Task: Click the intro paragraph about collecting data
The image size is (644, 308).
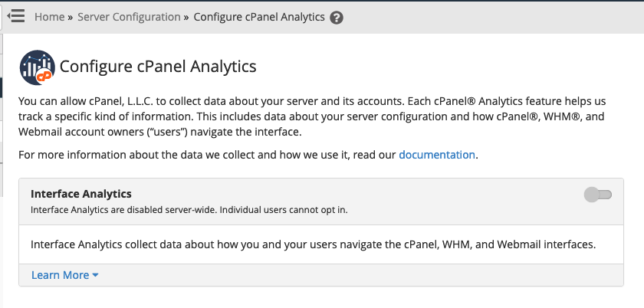Action: tap(307, 116)
